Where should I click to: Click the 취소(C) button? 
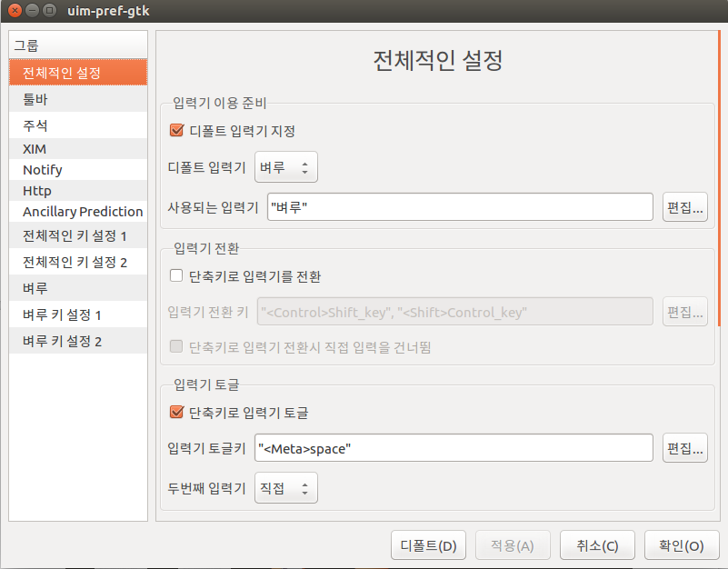tap(597, 545)
